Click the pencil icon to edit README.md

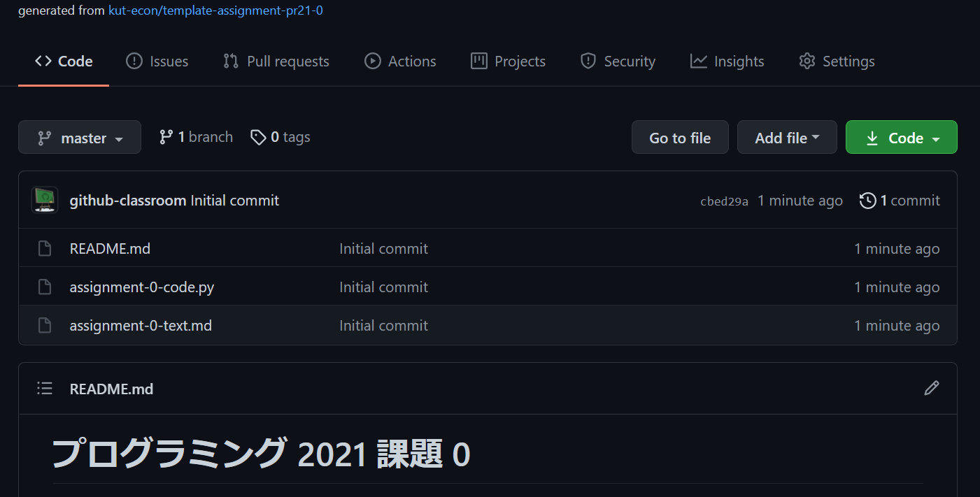(932, 388)
